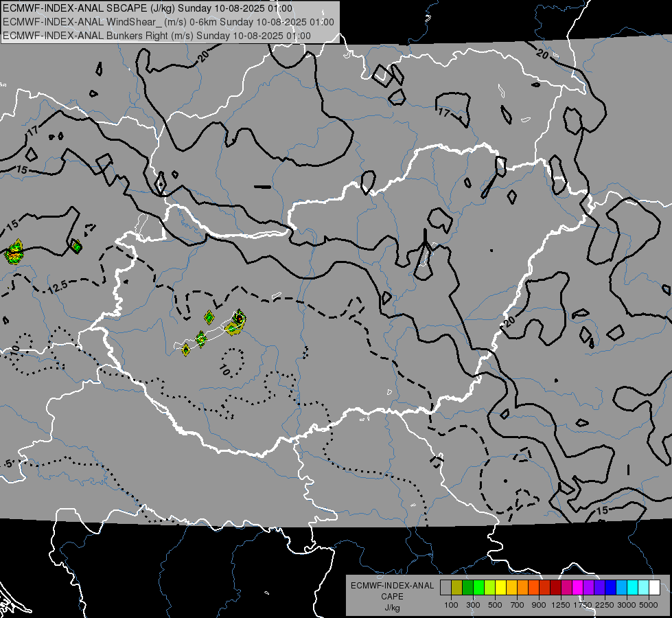
Task: Click the 12.5 dashed contour label
Action: [58, 286]
